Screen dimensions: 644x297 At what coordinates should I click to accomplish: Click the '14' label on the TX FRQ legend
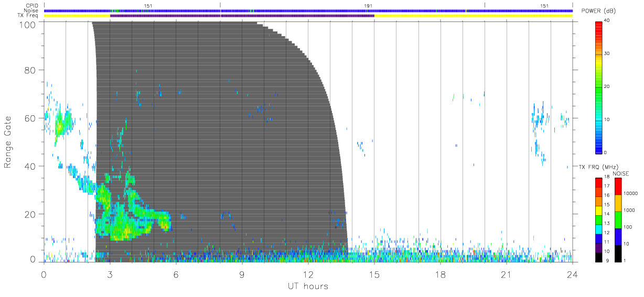(x=607, y=214)
